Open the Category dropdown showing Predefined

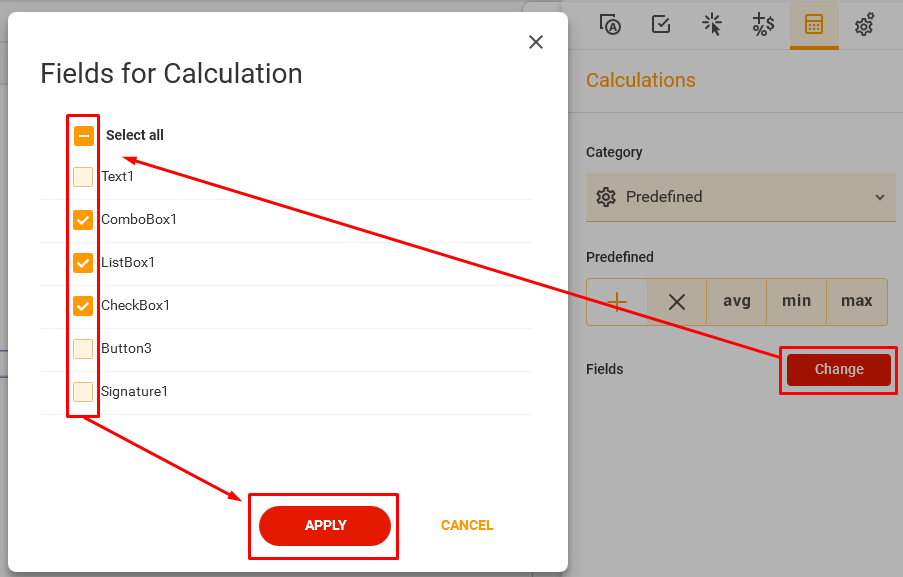(740, 197)
